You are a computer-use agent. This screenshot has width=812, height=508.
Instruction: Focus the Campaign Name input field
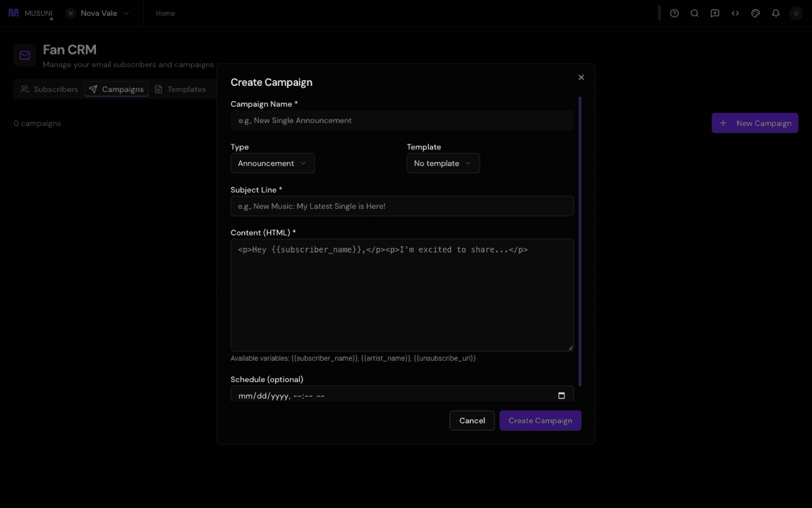[x=402, y=120]
